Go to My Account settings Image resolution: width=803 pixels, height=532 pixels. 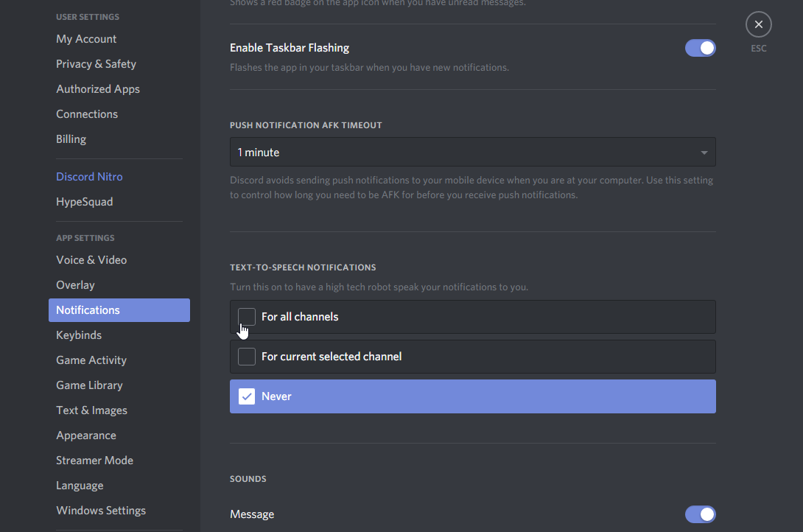pos(85,38)
